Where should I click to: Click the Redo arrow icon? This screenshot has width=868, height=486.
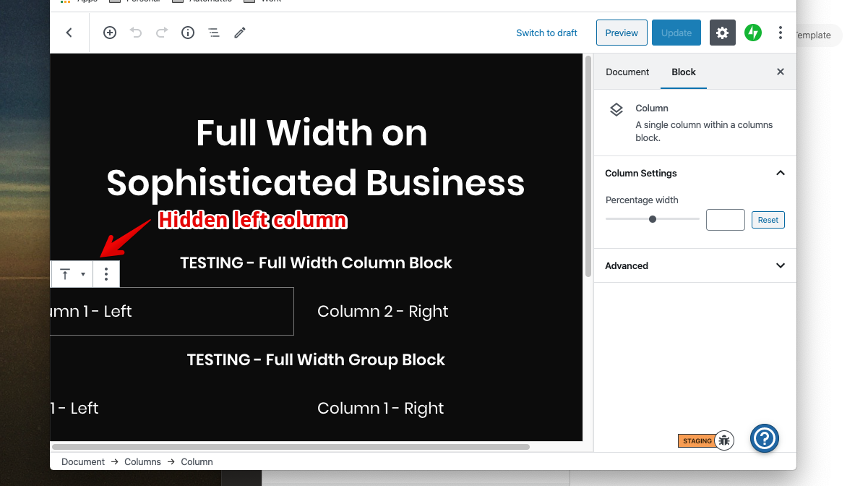pos(161,33)
